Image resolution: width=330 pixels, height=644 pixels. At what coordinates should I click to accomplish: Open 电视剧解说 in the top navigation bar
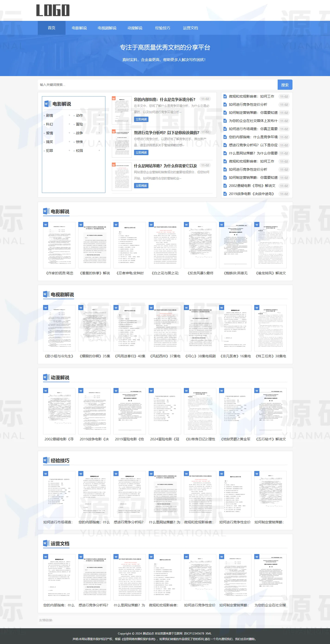coord(107,28)
